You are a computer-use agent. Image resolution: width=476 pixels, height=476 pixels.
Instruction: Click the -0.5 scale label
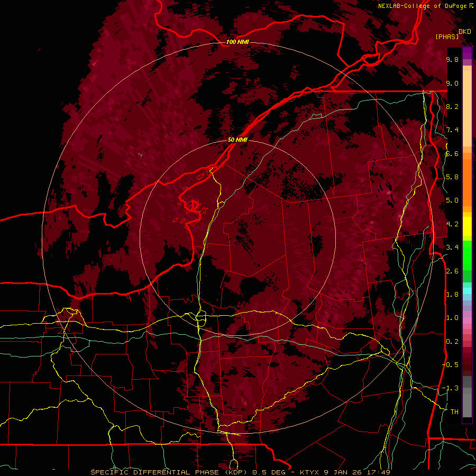450,364
